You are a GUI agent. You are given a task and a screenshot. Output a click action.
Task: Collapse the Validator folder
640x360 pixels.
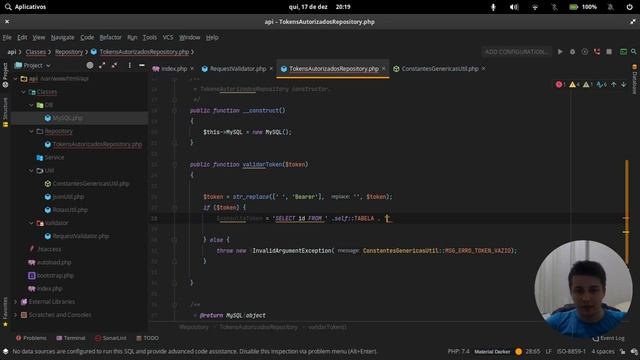(x=31, y=223)
